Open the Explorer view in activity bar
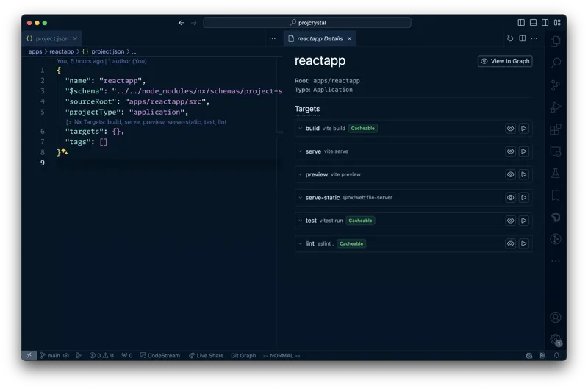 [556, 41]
